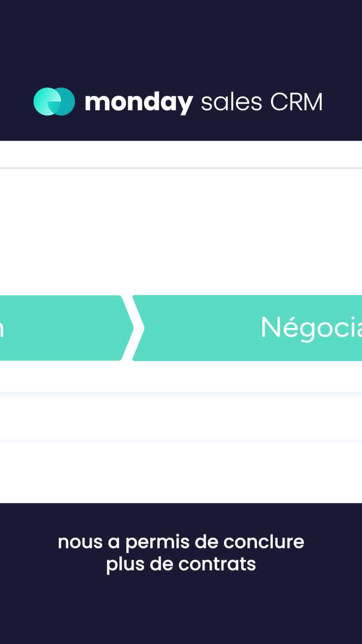Select the pipeline stage left of Négociation
The width and height of the screenshot is (362, 644).
60,328
